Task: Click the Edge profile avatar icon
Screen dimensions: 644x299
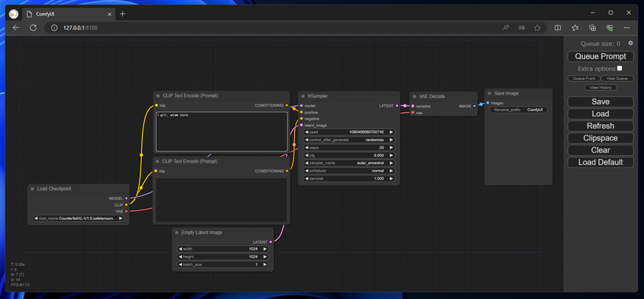Action: coord(13,14)
